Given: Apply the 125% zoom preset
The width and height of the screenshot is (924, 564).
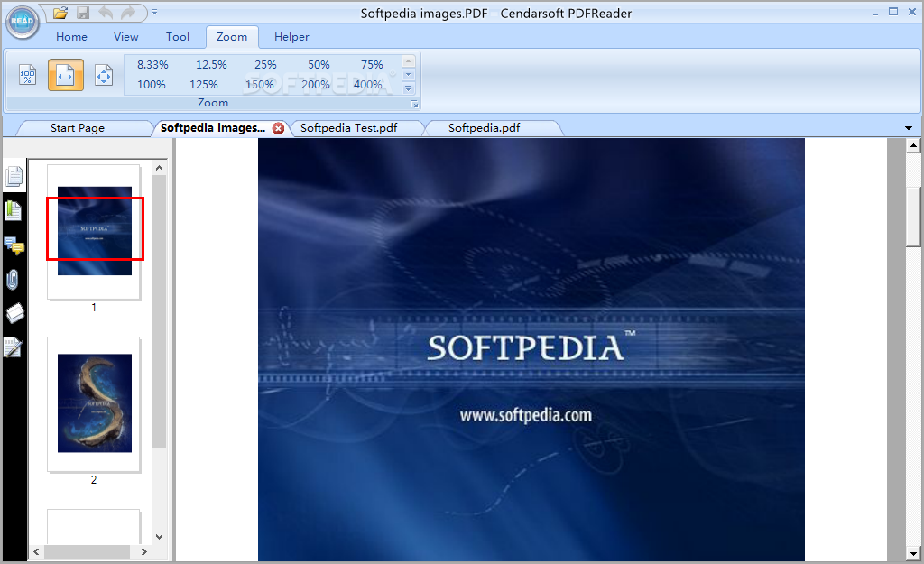Looking at the screenshot, I should click(x=204, y=84).
